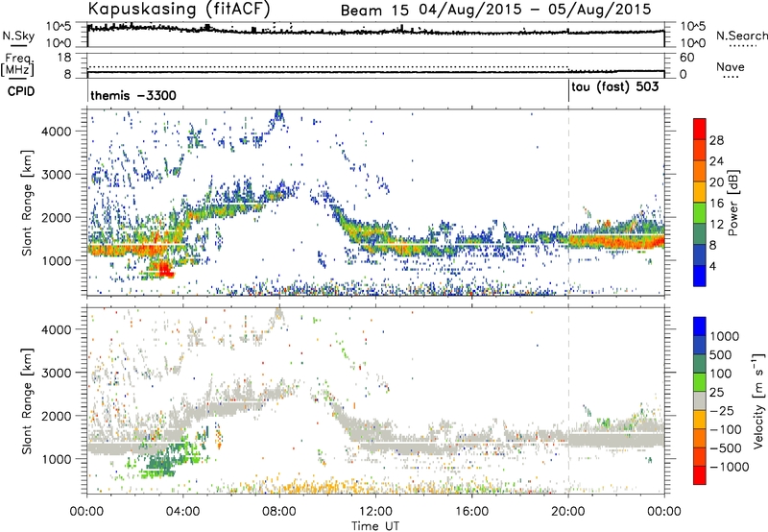This screenshot has width=768, height=532.
Task: Click the -100 velocity scale label
Action: (726, 429)
